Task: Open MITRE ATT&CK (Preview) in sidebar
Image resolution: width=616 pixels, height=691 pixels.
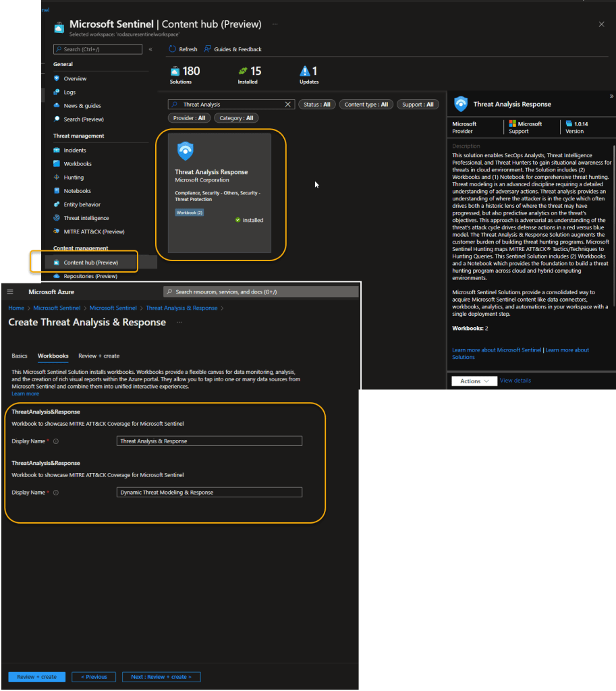Action: 94,232
